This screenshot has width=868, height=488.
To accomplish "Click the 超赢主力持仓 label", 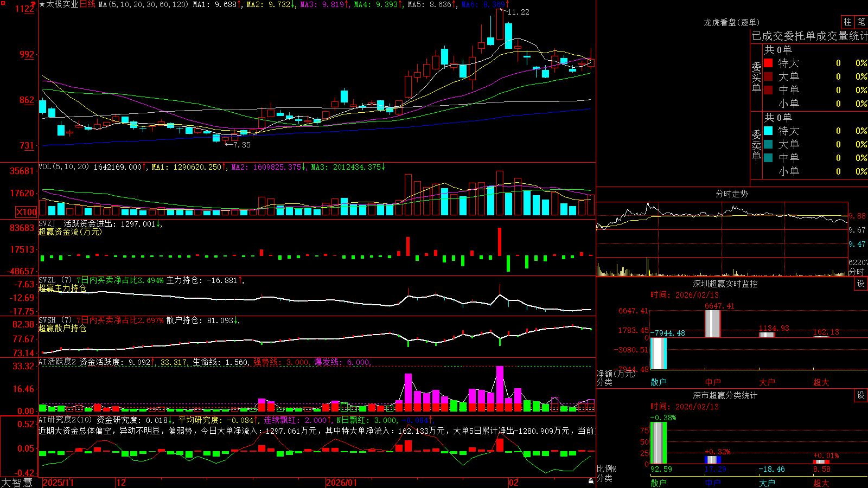I will point(62,288).
